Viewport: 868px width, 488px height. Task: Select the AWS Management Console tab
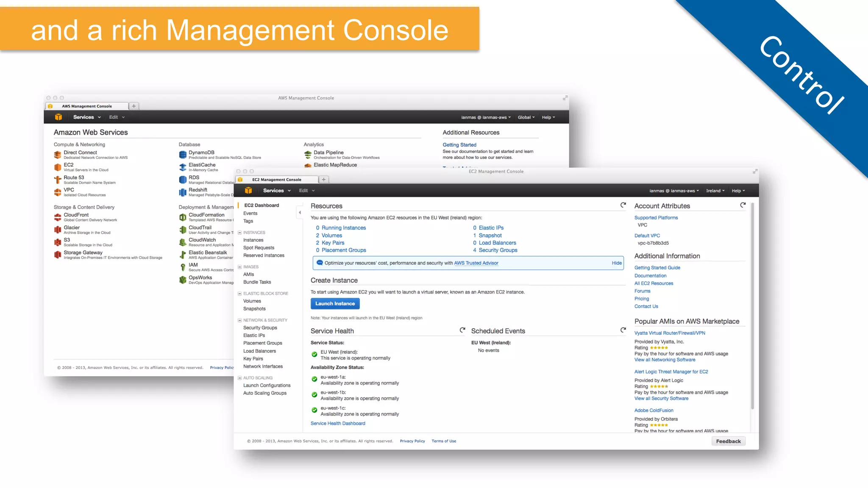tap(87, 106)
